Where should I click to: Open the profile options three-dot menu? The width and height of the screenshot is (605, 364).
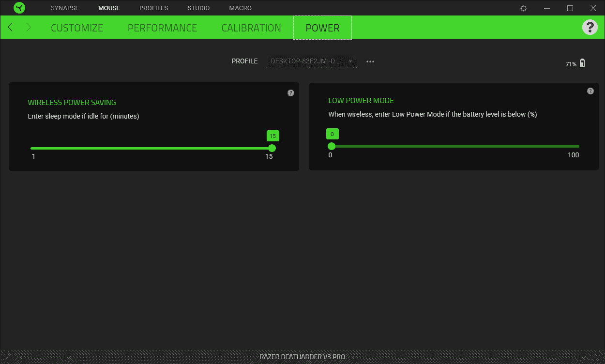370,61
